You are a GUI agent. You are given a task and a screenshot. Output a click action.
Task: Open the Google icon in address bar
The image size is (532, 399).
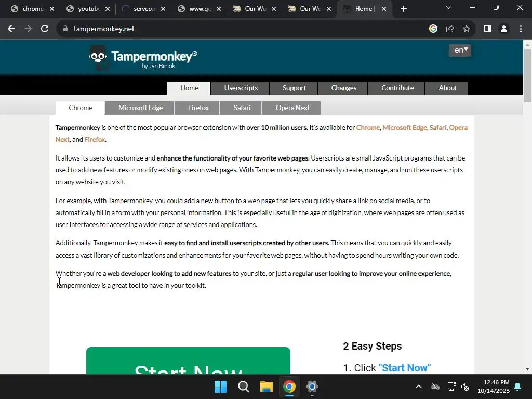pos(433,29)
